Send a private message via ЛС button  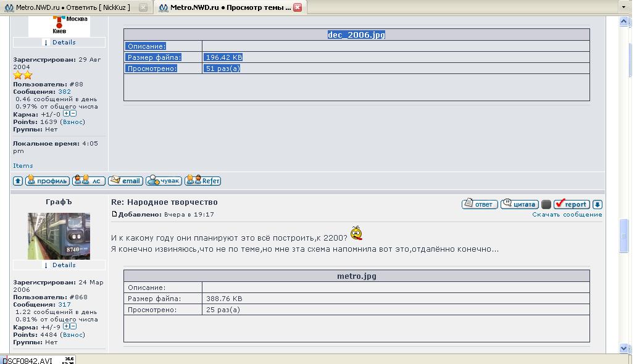tap(89, 181)
